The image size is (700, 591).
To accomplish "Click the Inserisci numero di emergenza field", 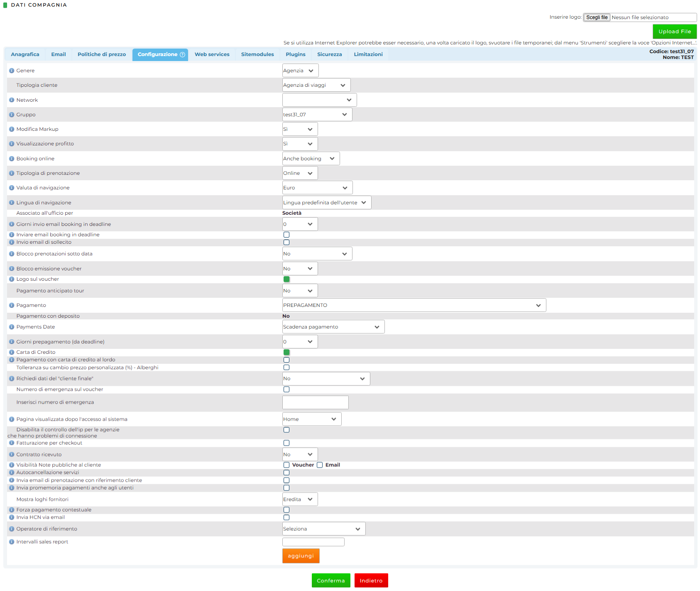I will click(x=315, y=402).
